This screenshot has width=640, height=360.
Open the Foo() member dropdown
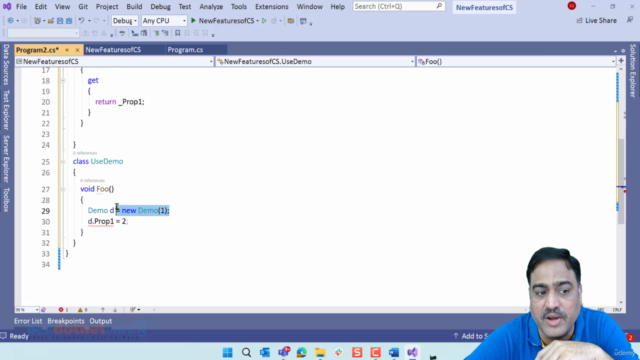516,62
